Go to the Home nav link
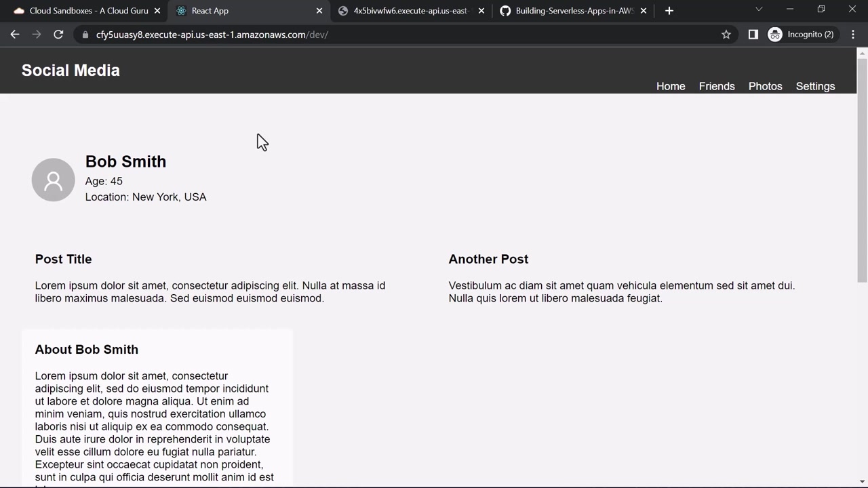The image size is (868, 488). pyautogui.click(x=671, y=86)
